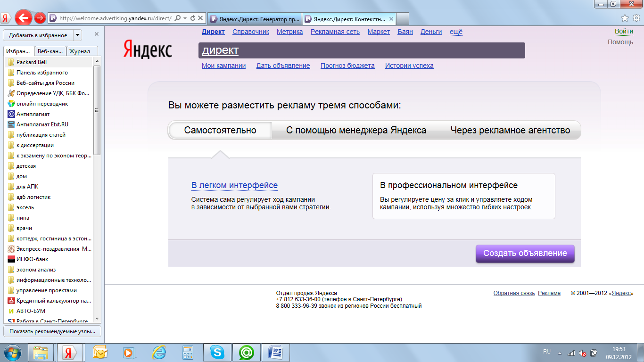Click the refresh icon in address bar
The height and width of the screenshot is (362, 644).
click(193, 18)
